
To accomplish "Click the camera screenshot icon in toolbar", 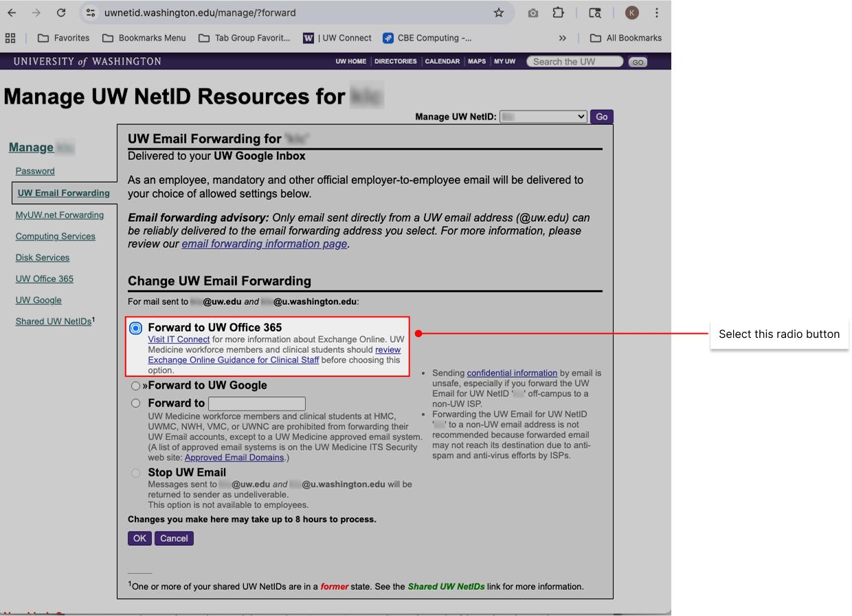I will (533, 13).
